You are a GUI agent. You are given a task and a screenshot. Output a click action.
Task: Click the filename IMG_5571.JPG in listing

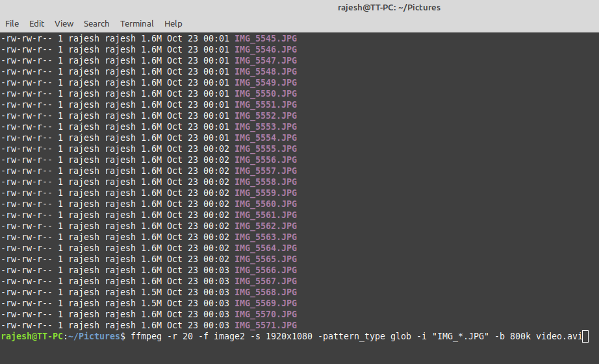[265, 326]
